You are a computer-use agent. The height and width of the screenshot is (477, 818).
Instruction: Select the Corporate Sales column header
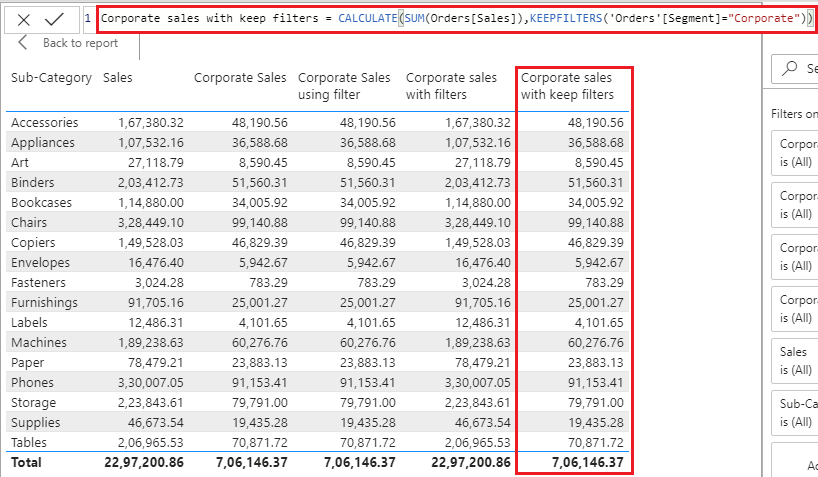pyautogui.click(x=239, y=78)
